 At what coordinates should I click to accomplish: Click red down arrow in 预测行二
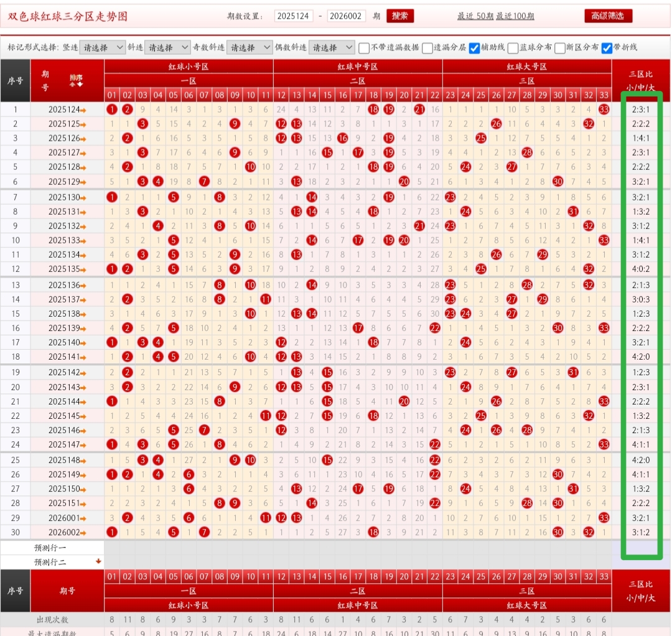pos(98,561)
